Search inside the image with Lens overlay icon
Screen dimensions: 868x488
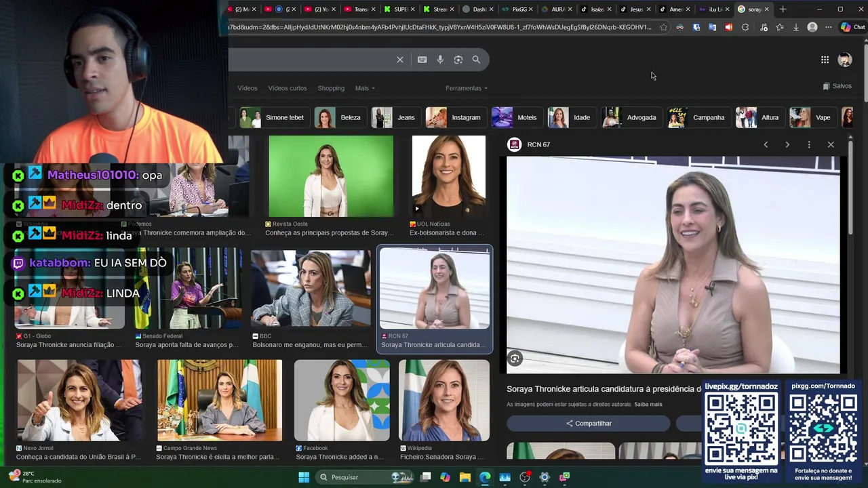coord(515,359)
